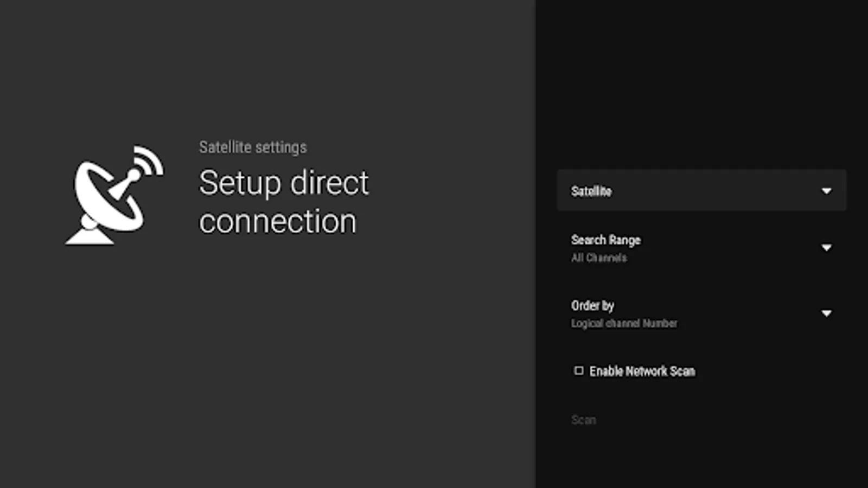The width and height of the screenshot is (868, 488).
Task: Open the Search Range dropdown arrow
Action: pos(826,248)
